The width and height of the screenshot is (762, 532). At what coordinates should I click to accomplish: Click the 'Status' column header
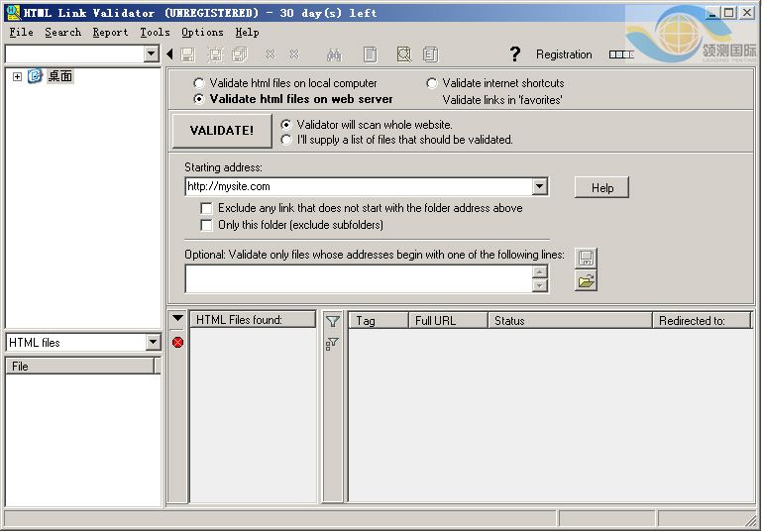click(570, 320)
